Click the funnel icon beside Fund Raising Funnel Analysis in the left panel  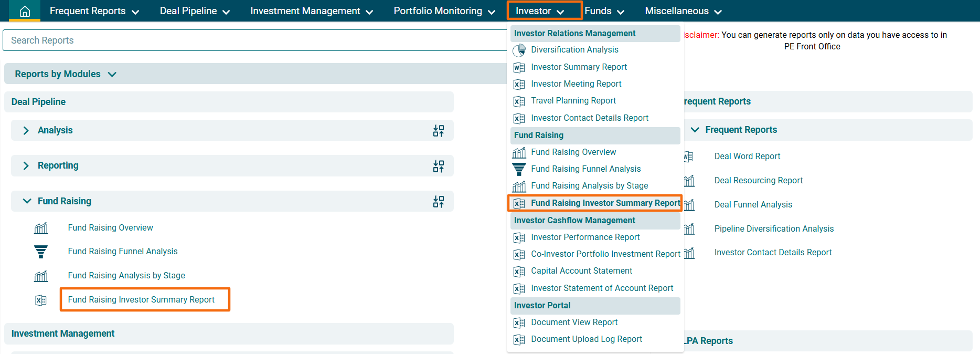[x=41, y=252]
